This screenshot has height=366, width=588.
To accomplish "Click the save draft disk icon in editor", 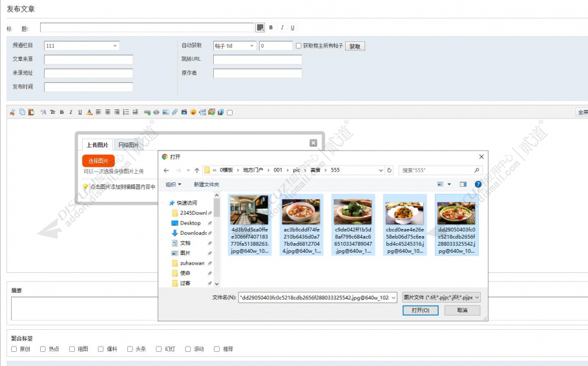I will coord(220,112).
